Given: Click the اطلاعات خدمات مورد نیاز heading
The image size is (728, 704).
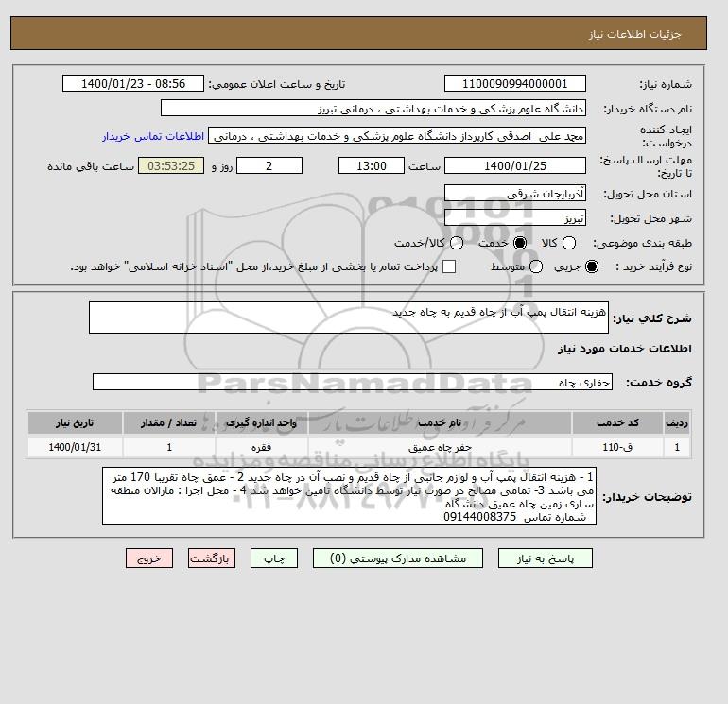Looking at the screenshot, I should pyautogui.click(x=624, y=349).
